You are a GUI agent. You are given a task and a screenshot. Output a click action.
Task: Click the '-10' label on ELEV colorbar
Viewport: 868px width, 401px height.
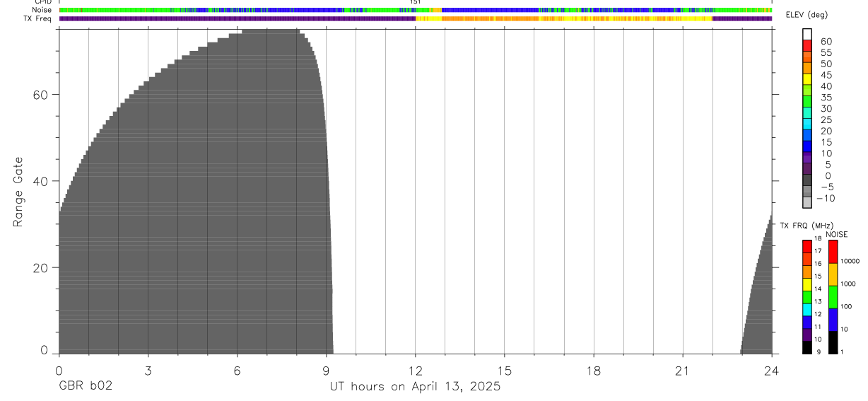(824, 198)
